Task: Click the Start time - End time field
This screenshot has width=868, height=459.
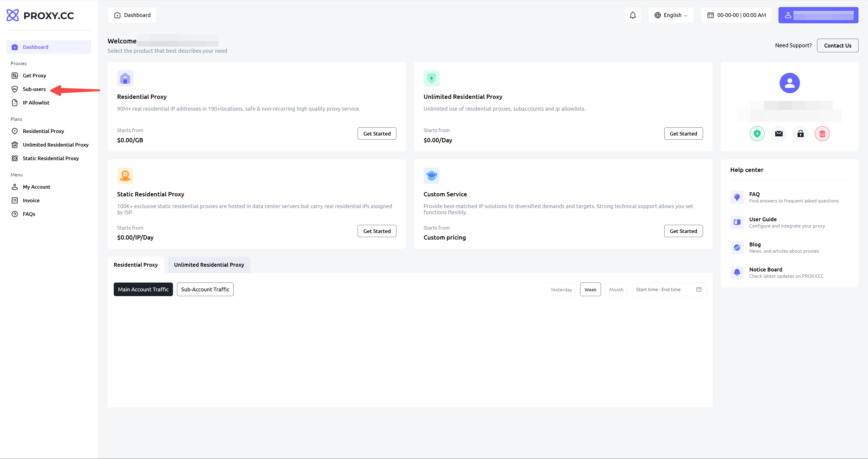Action: coord(669,289)
